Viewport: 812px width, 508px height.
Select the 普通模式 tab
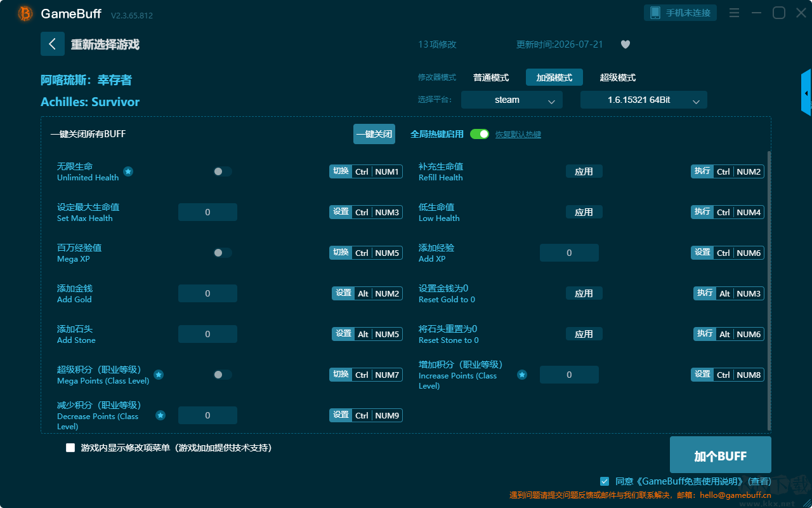coord(491,77)
